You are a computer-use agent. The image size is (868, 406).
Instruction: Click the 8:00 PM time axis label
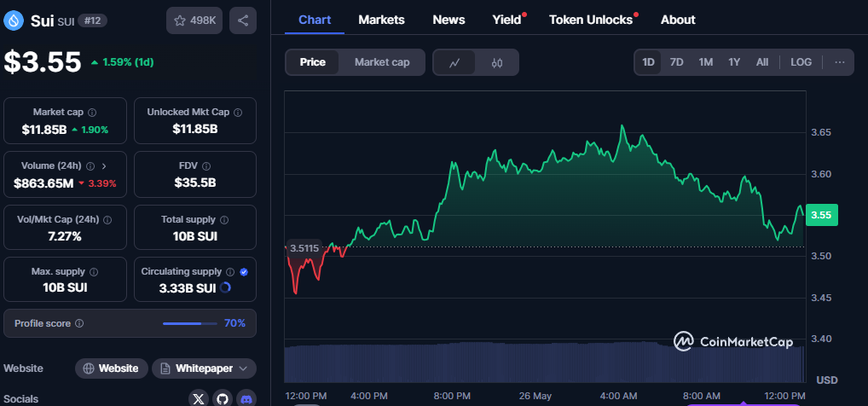tap(452, 396)
